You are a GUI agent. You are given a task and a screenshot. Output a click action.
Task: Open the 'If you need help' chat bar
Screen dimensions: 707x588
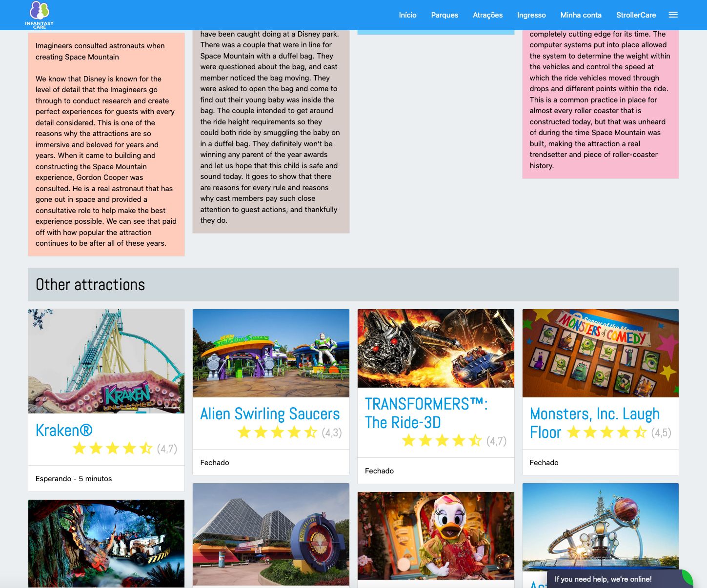click(603, 579)
